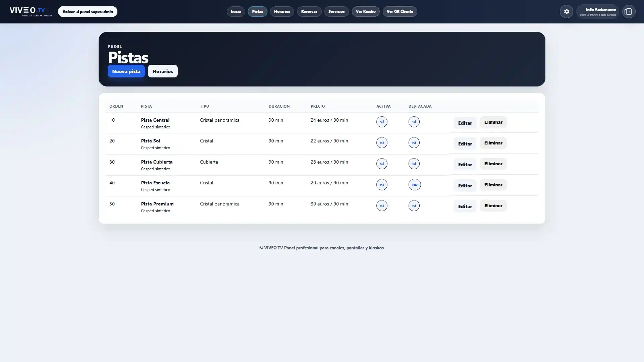The image size is (644, 362).
Task: Delete Pista Central
Action: point(493,122)
